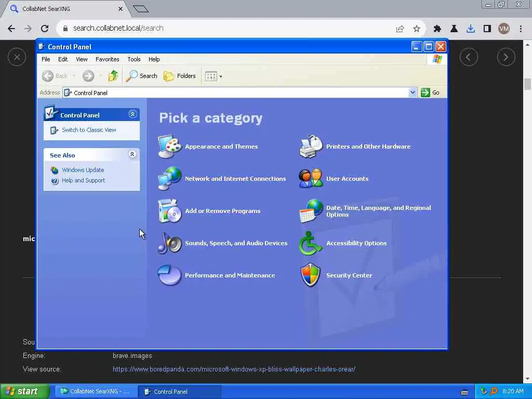Close the CollabNet SearXNG tab
532x399 pixels.
coord(121,9)
